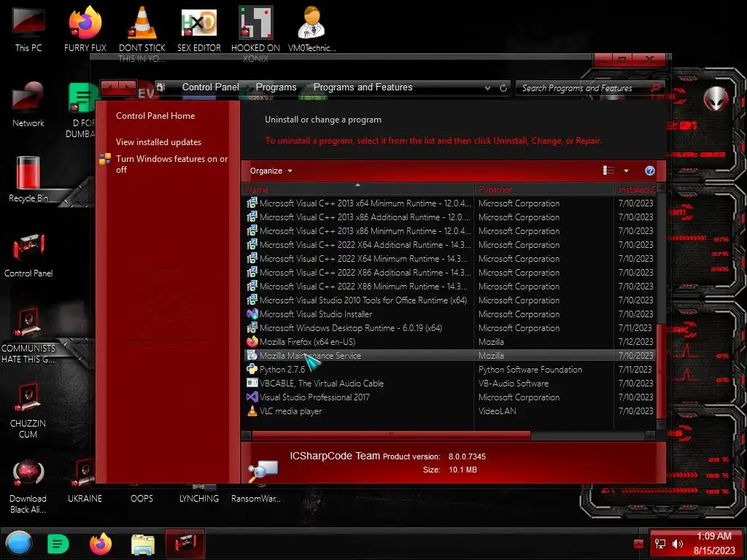The width and height of the screenshot is (747, 560).
Task: Click the VLC media player cone icon in list
Action: [x=252, y=411]
